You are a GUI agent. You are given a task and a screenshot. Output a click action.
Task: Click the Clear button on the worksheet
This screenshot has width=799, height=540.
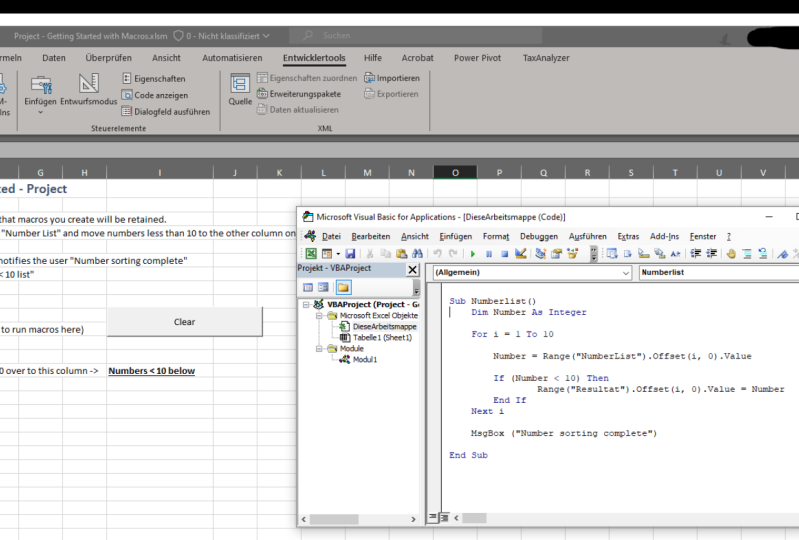pos(184,321)
